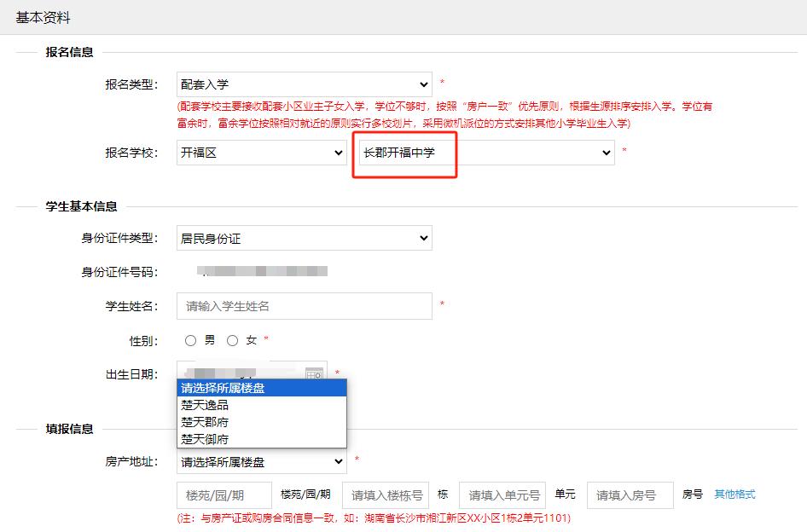Expand the 长郡开福中学 school dropdown
The height and width of the screenshot is (532, 807).
click(x=485, y=153)
